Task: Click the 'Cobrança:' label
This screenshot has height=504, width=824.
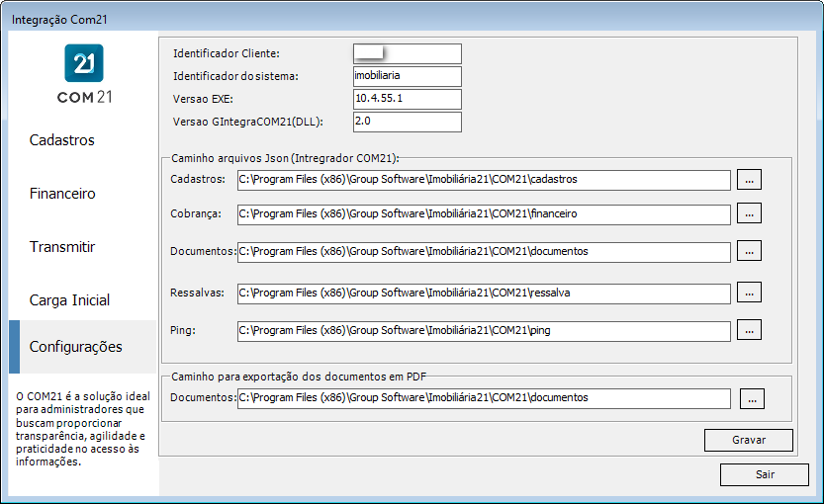Action: [196, 214]
